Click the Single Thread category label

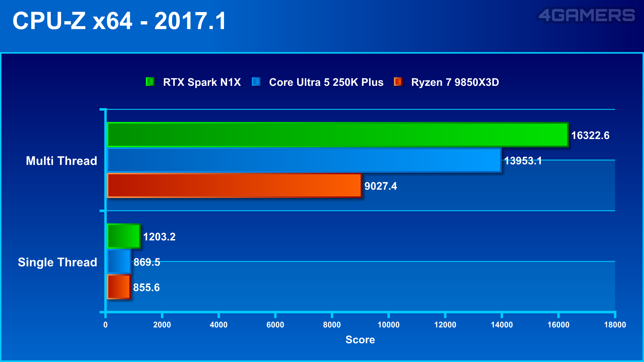pyautogui.click(x=57, y=262)
